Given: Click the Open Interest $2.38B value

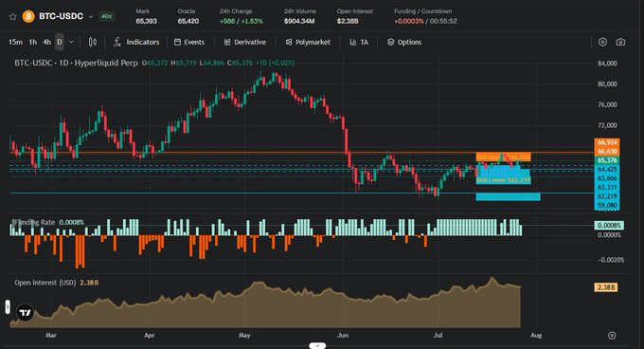Looking at the screenshot, I should (x=348, y=21).
